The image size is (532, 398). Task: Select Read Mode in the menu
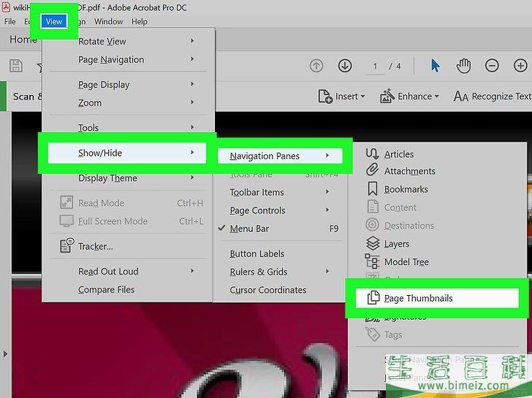(129, 203)
